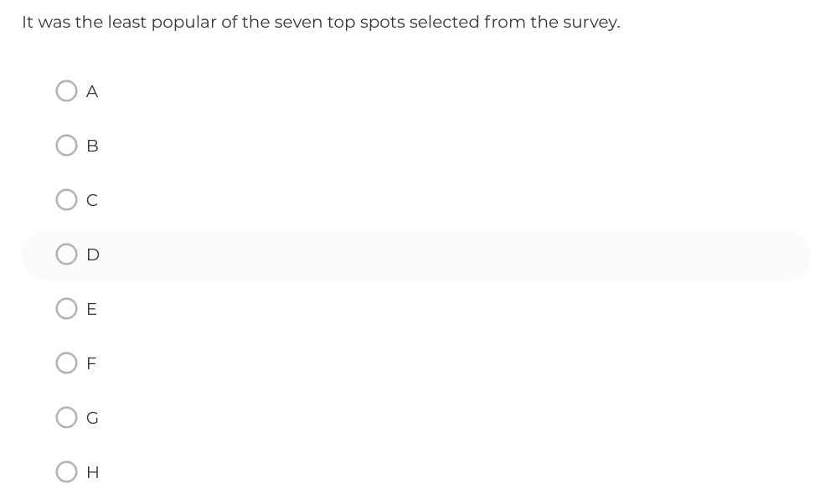Screen dimensions: 825x504
Task: Select radio button for option F
Action: (x=66, y=363)
